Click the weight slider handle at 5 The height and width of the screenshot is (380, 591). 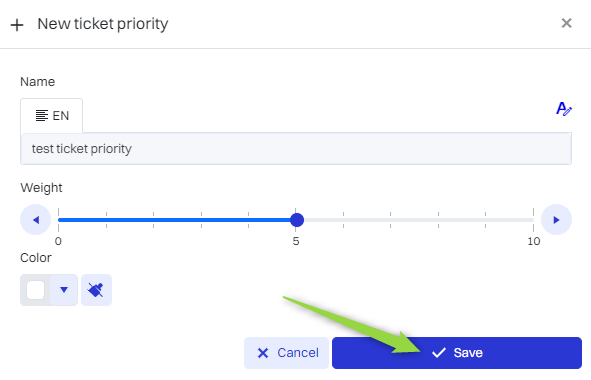pos(297,220)
